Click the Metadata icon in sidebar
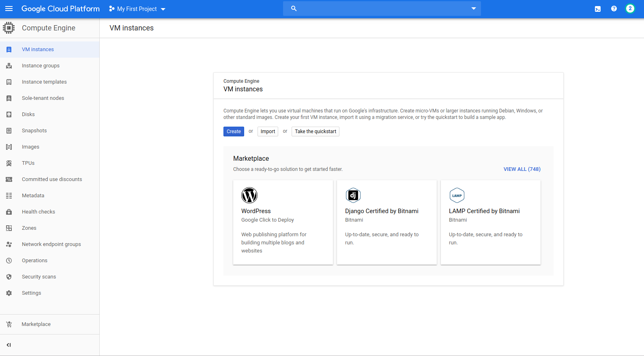The width and height of the screenshot is (644, 356). [9, 196]
